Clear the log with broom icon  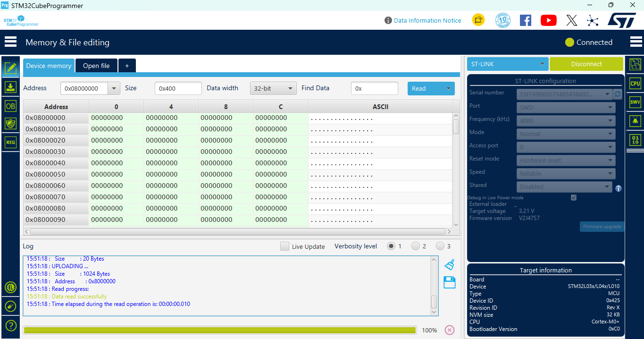(x=450, y=264)
